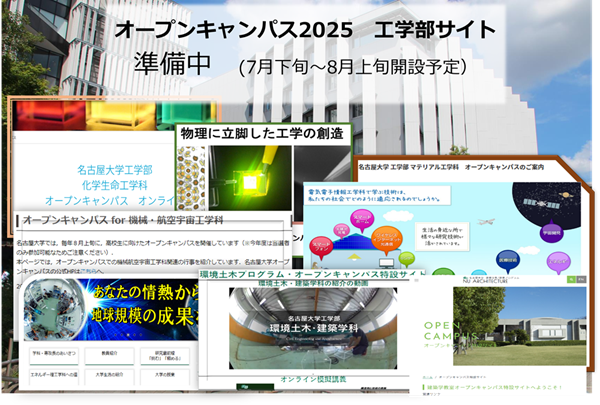600x405 pixels.
Task: Click the dark blue 医療技術 balloon
Action: (x=508, y=260)
